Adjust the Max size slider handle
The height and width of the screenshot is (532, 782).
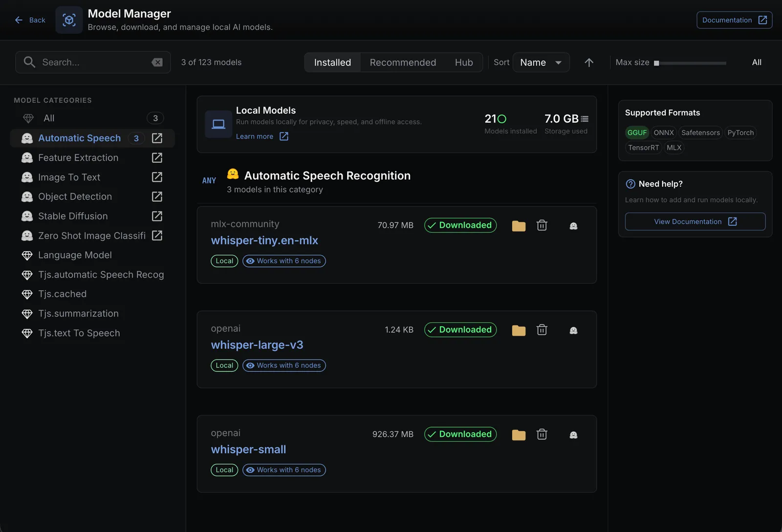pyautogui.click(x=656, y=63)
